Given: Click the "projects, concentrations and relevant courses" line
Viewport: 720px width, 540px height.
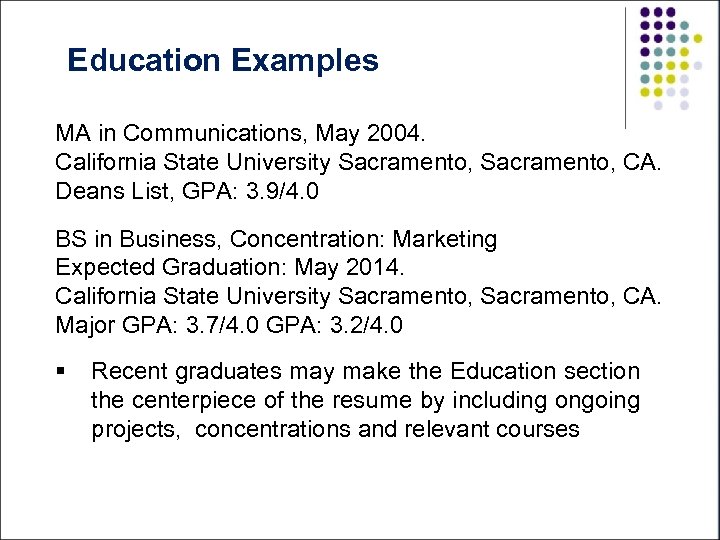Looking at the screenshot, I should click(x=335, y=430).
